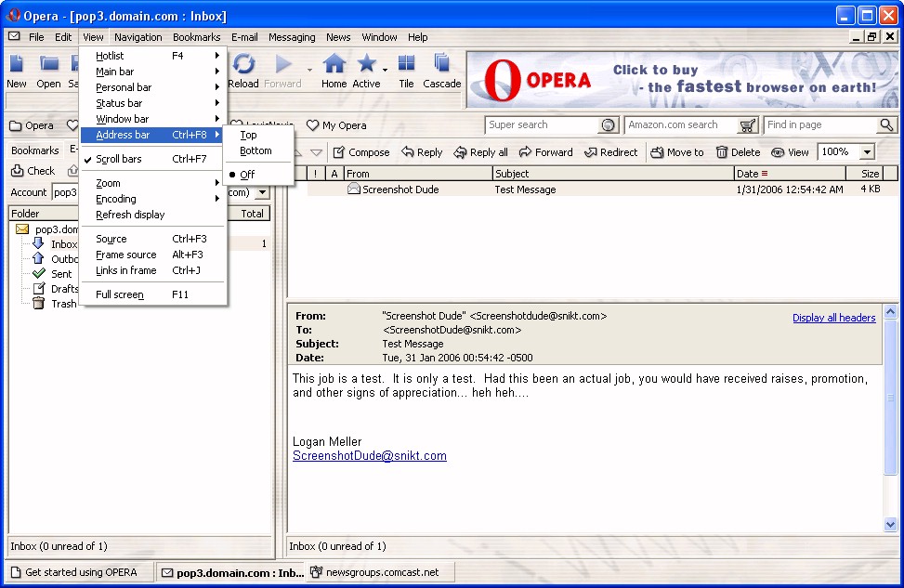Click Display all headers link
The height and width of the screenshot is (588, 904).
tap(833, 318)
